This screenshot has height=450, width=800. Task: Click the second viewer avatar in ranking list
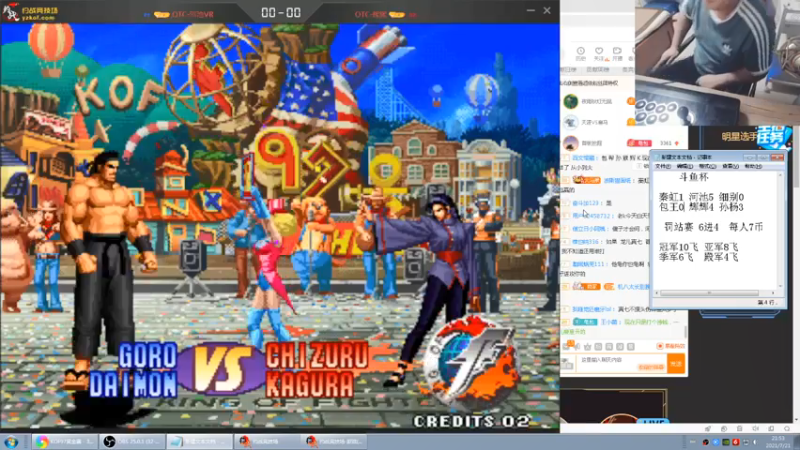(x=570, y=122)
